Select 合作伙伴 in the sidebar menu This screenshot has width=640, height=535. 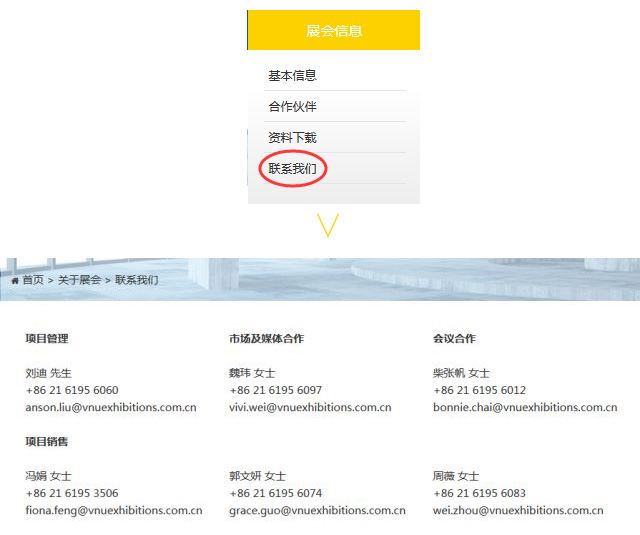(x=292, y=107)
